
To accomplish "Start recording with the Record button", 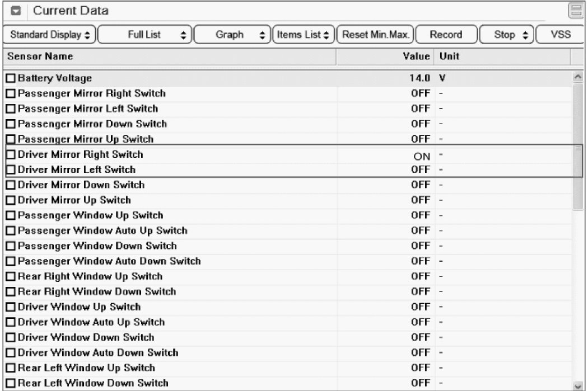I will point(446,35).
